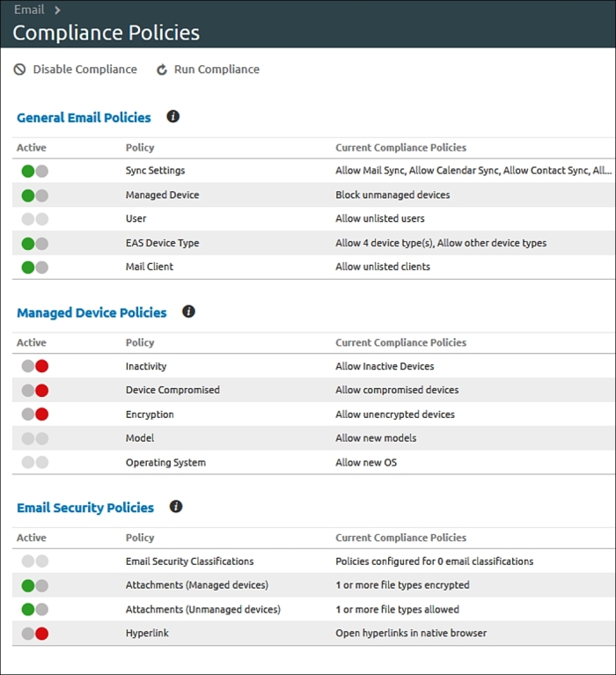Click 'Allow new models' text

point(376,437)
